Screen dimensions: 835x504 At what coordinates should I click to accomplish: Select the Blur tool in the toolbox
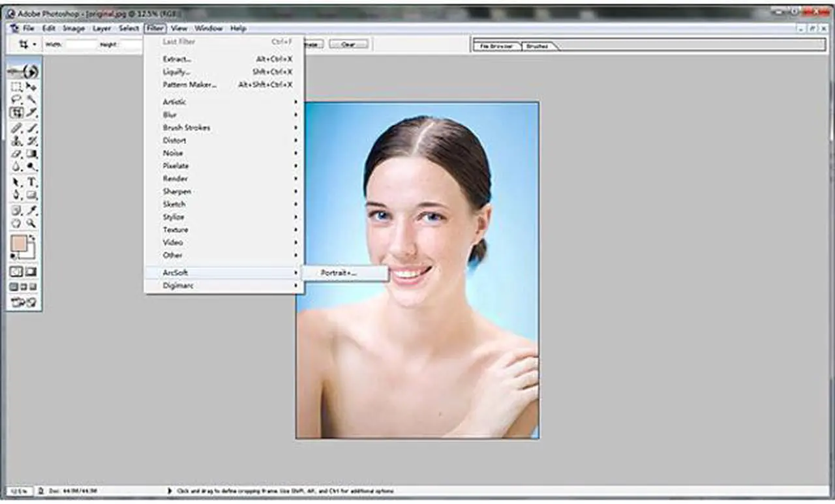coord(17,167)
